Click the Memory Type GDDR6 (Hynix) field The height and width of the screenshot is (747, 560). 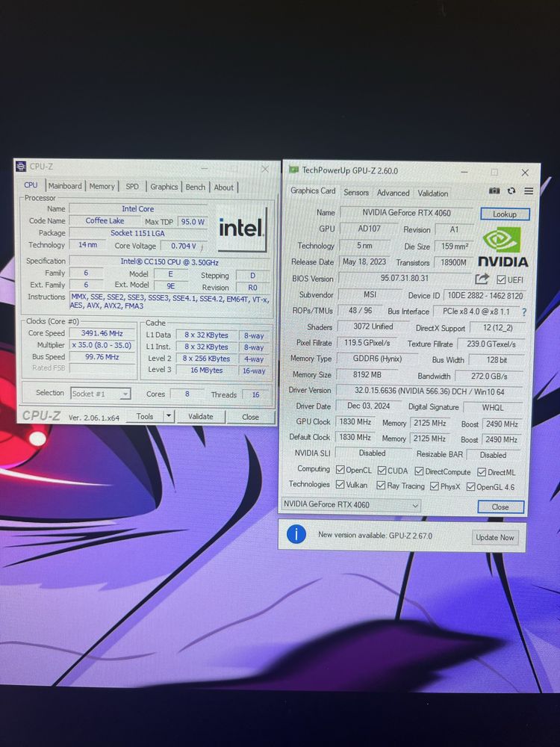[377, 359]
